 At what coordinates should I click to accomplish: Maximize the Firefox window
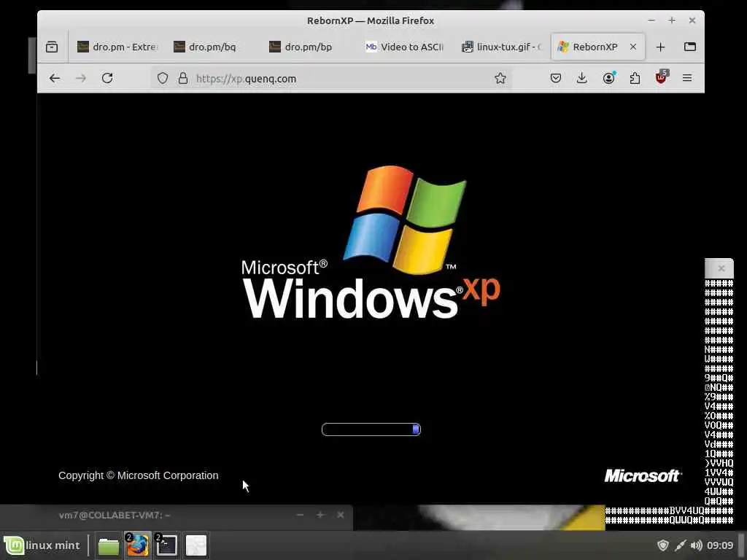672,20
